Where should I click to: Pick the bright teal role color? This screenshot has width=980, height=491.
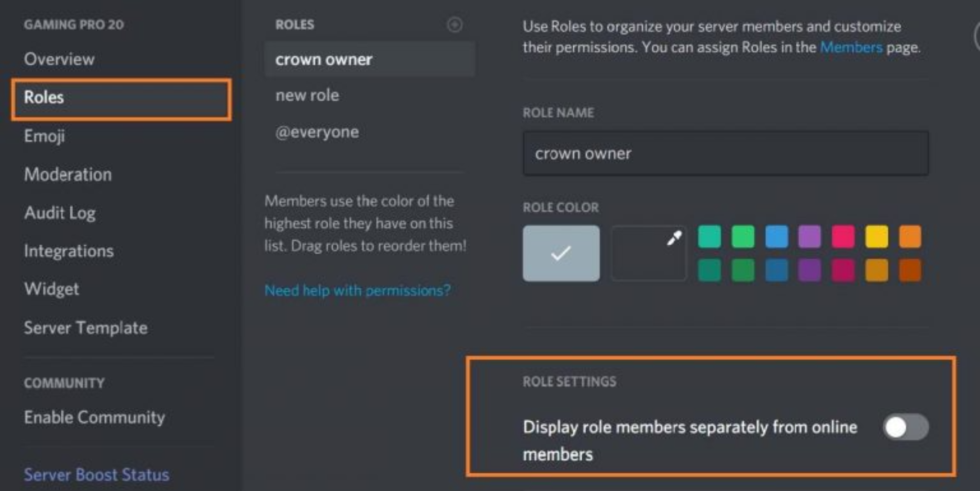pyautogui.click(x=709, y=237)
